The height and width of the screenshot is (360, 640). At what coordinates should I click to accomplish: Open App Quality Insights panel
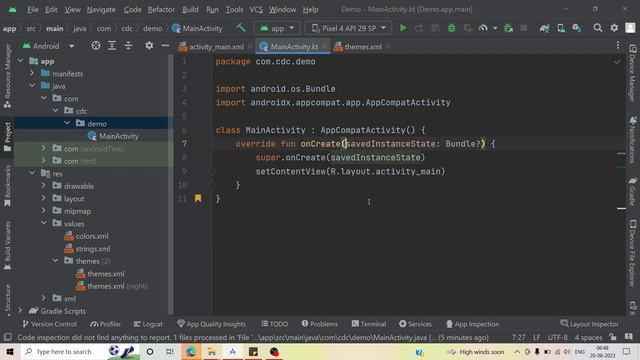click(x=211, y=324)
